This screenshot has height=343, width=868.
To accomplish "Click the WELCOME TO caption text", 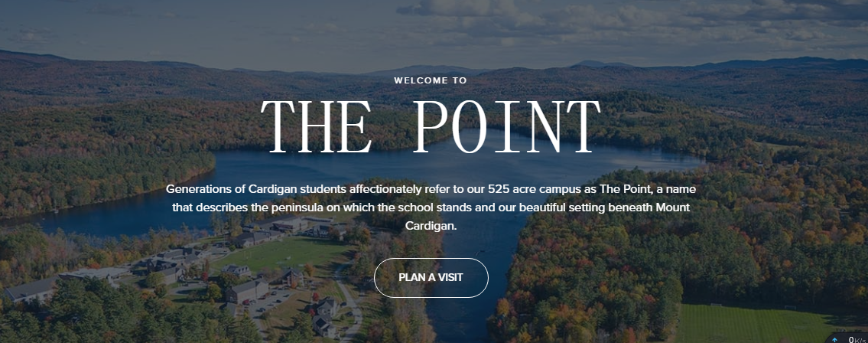I will point(431,80).
